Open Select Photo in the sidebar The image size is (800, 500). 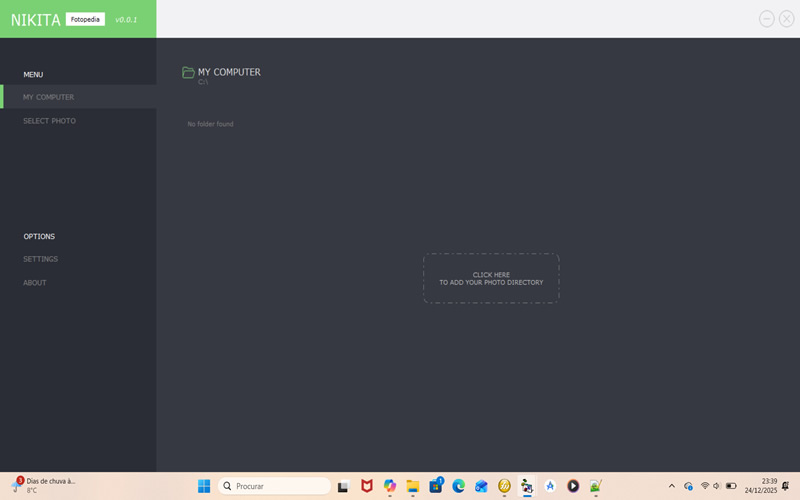(50, 121)
